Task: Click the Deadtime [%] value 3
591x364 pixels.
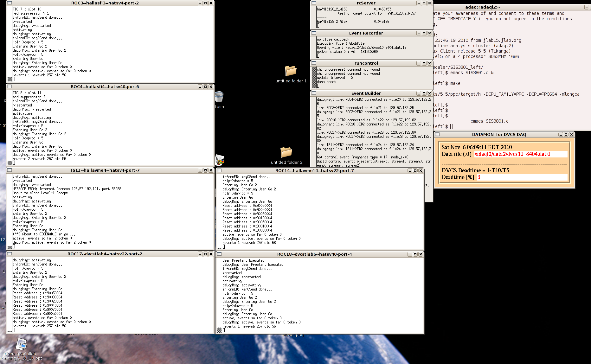Action: [x=479, y=177]
